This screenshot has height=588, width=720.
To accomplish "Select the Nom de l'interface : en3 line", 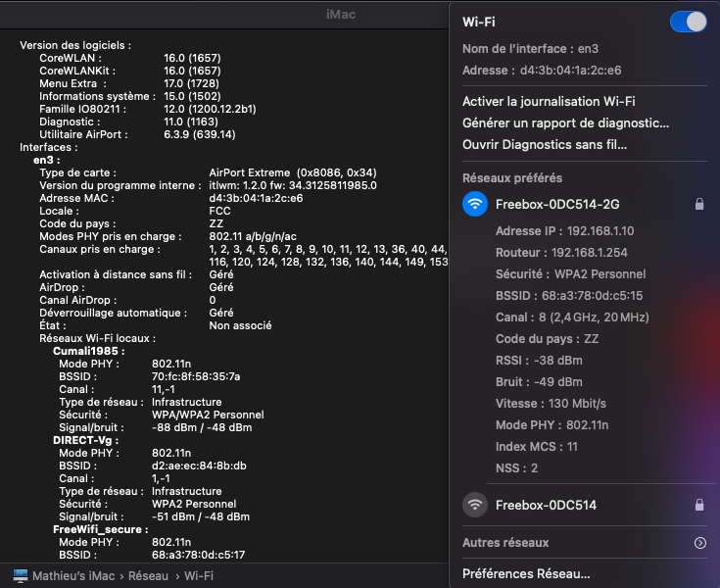I will tap(530, 49).
